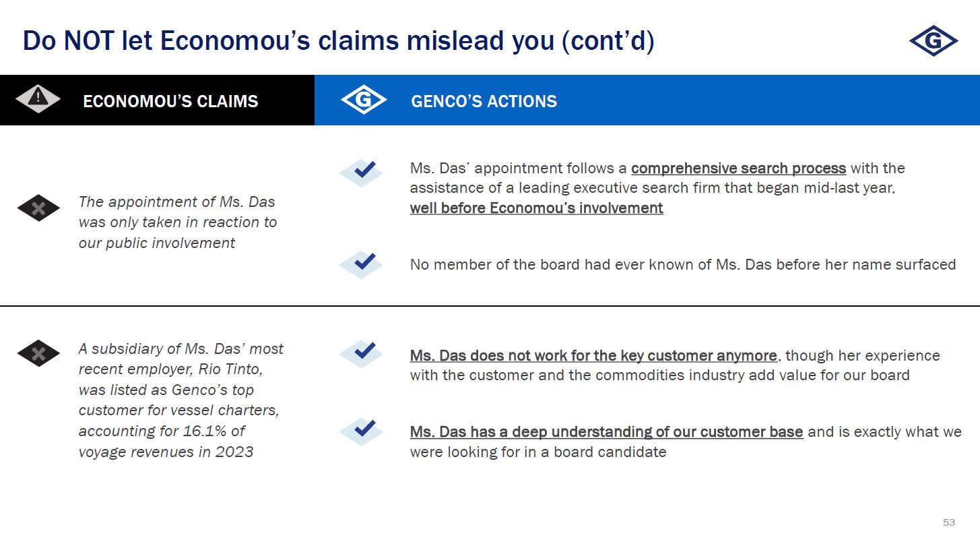Click the slide title 'Do NOT let Economou's claims mislead you'
Screen dimensions: 980x544
coord(338,41)
